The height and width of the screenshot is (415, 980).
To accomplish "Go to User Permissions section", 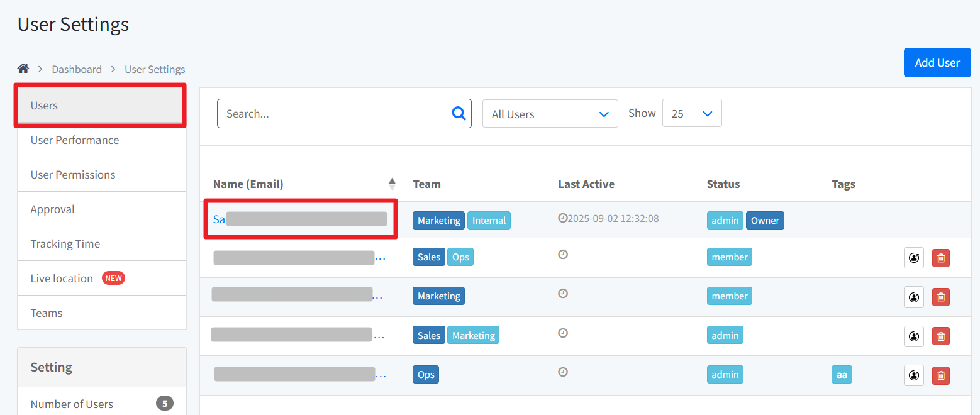I will coord(73,175).
